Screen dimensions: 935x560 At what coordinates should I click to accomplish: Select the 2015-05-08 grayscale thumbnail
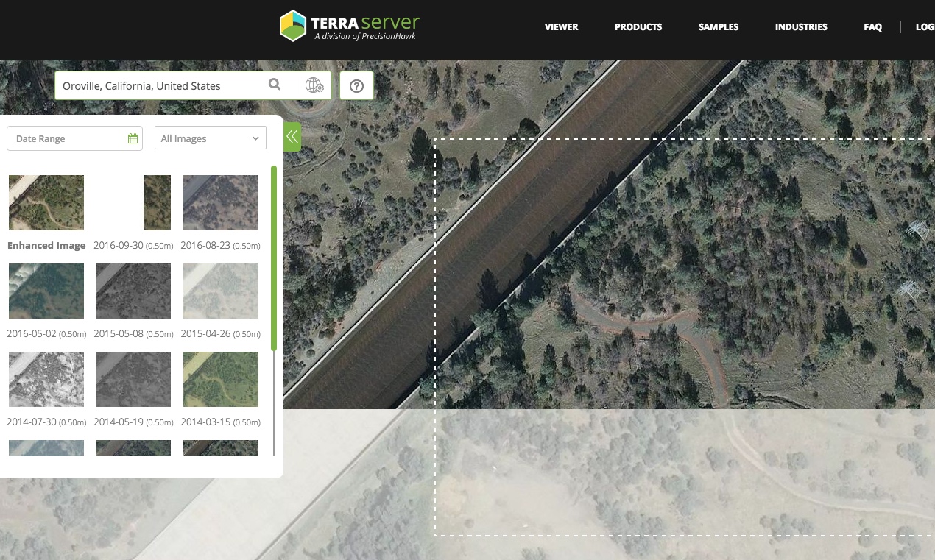tap(133, 291)
